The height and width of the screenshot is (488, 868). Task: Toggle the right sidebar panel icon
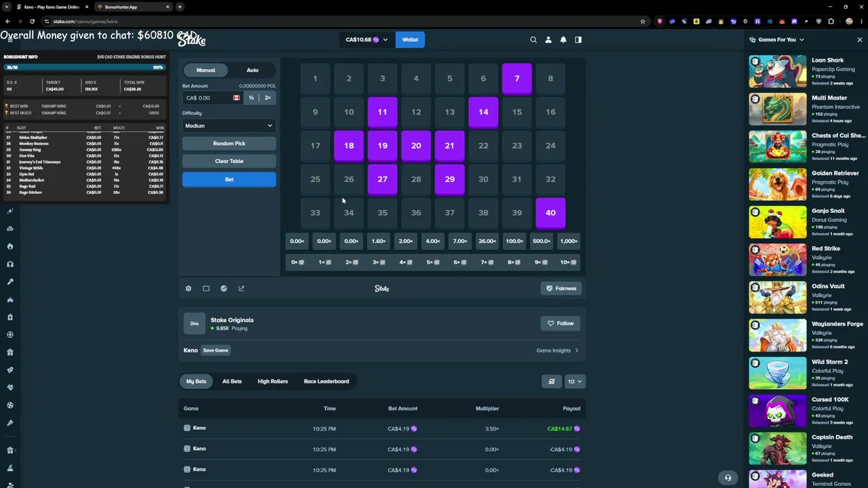[578, 40]
